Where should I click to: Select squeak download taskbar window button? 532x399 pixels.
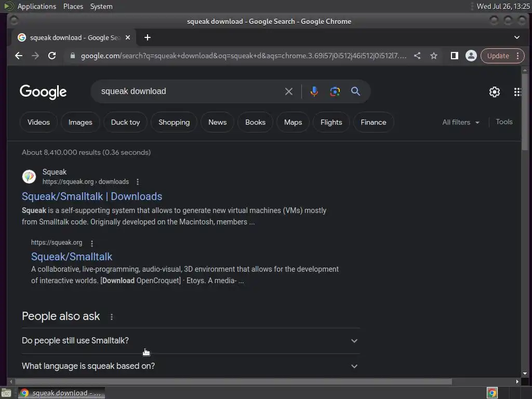coord(61,393)
